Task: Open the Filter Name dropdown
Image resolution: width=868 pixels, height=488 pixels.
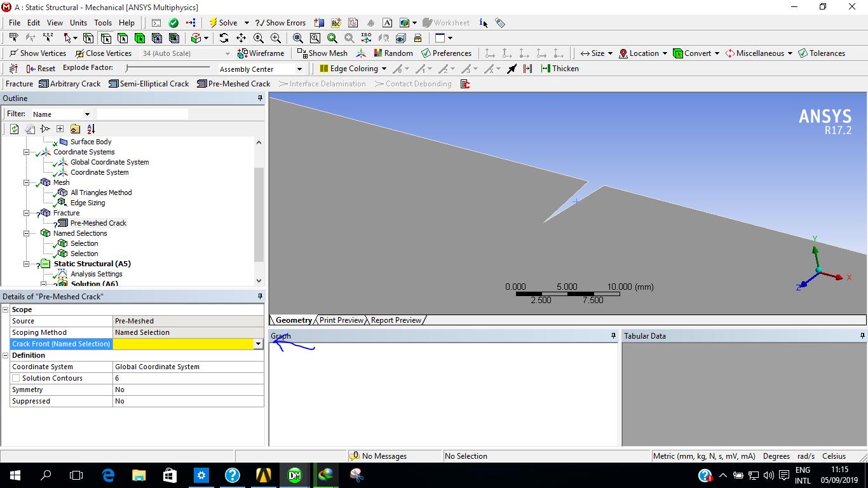Action: pos(87,114)
